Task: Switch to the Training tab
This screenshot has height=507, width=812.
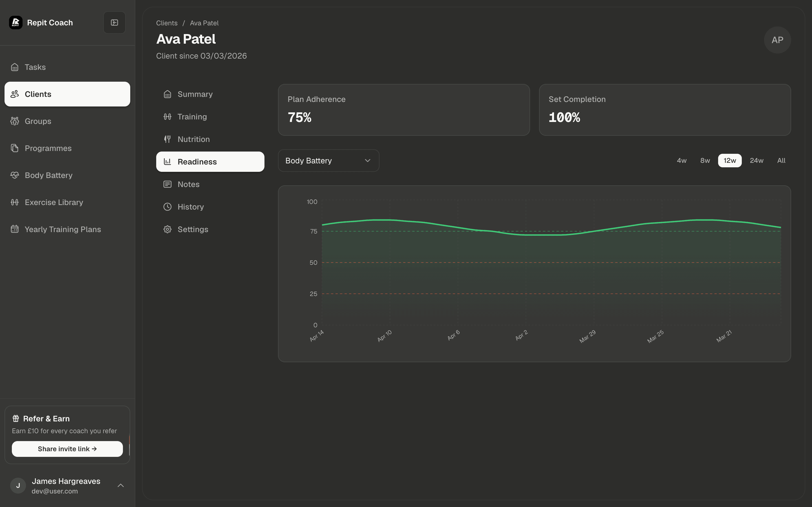Action: click(192, 116)
